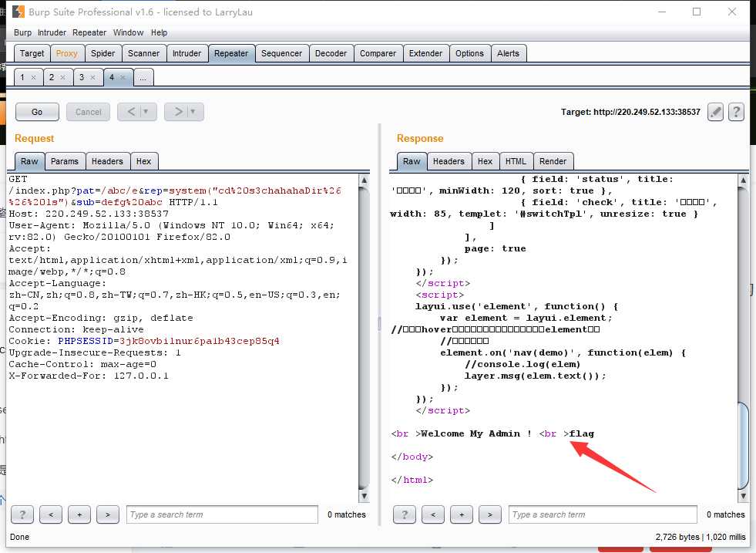
Task: Send the request with Go button
Action: pyautogui.click(x=37, y=112)
